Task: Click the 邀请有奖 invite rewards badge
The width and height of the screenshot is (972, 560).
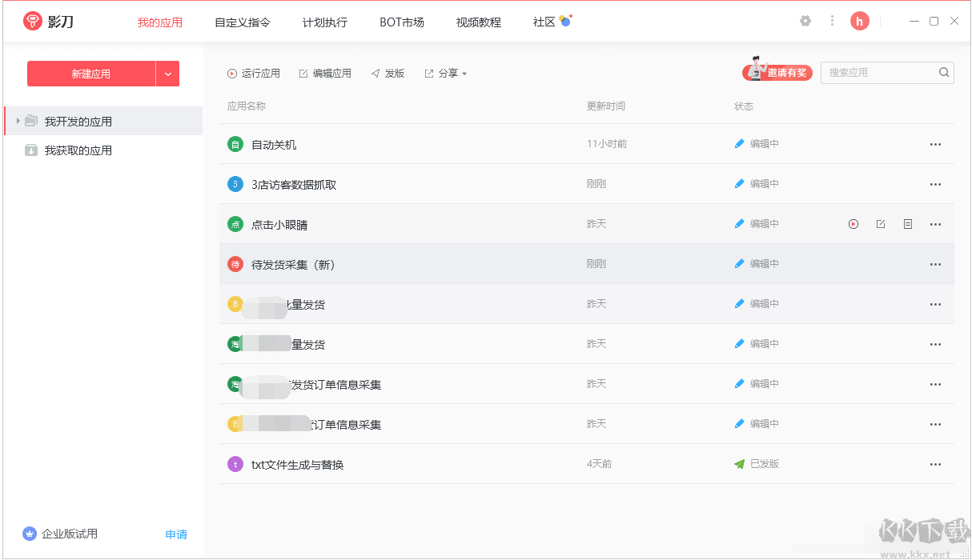Action: coord(777,72)
